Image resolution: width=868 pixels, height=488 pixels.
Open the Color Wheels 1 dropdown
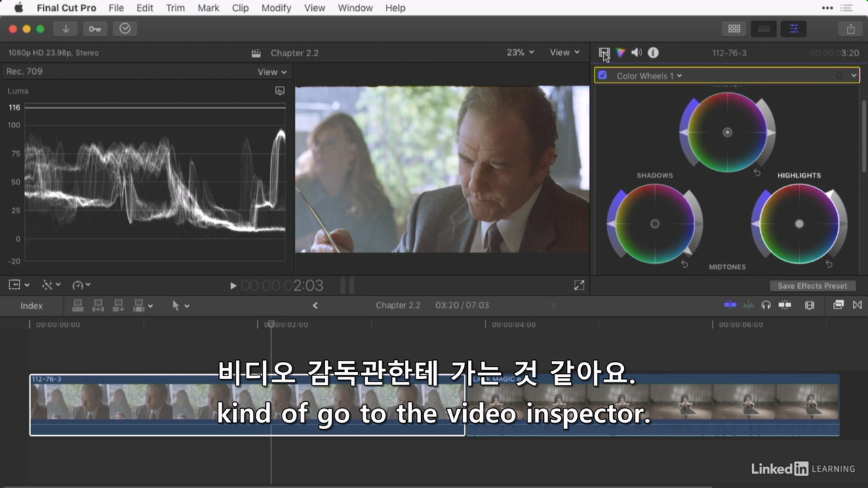click(x=649, y=76)
